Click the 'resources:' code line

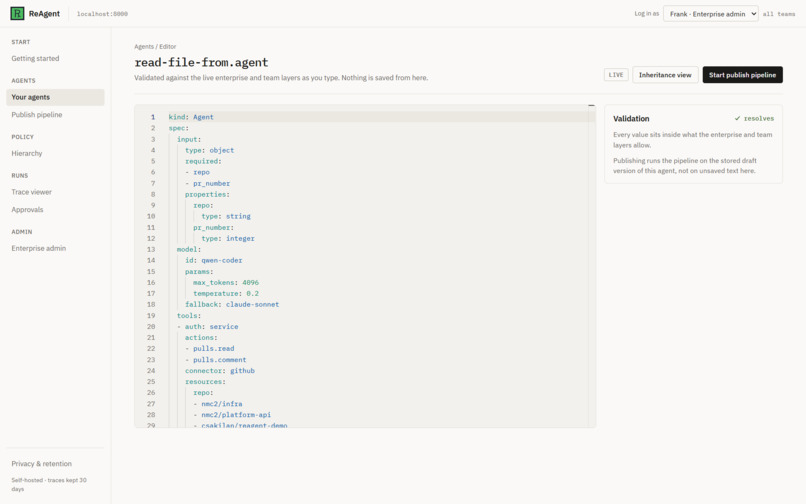tap(206, 382)
